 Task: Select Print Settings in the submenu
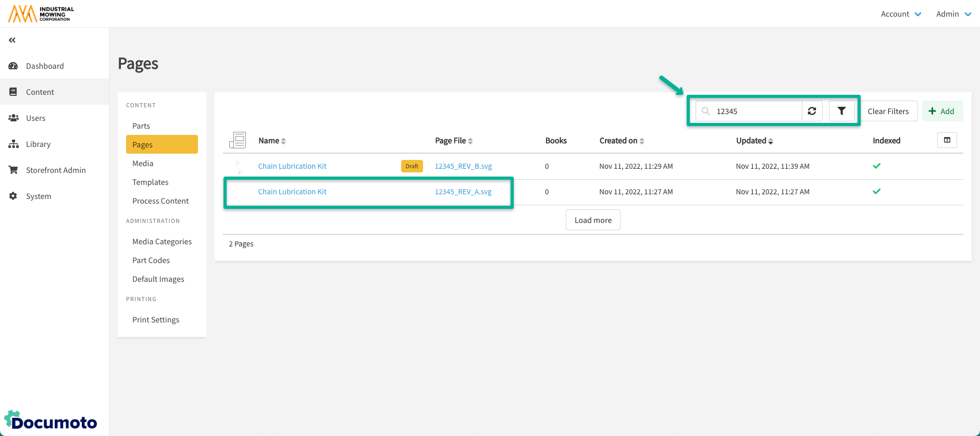point(156,320)
